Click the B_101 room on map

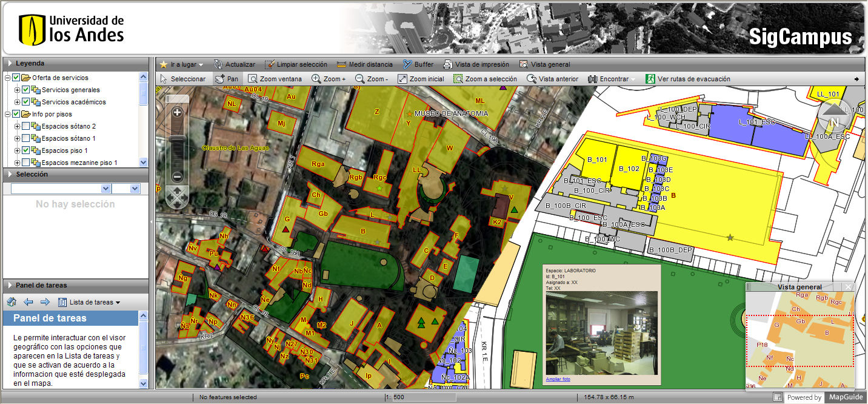point(598,160)
